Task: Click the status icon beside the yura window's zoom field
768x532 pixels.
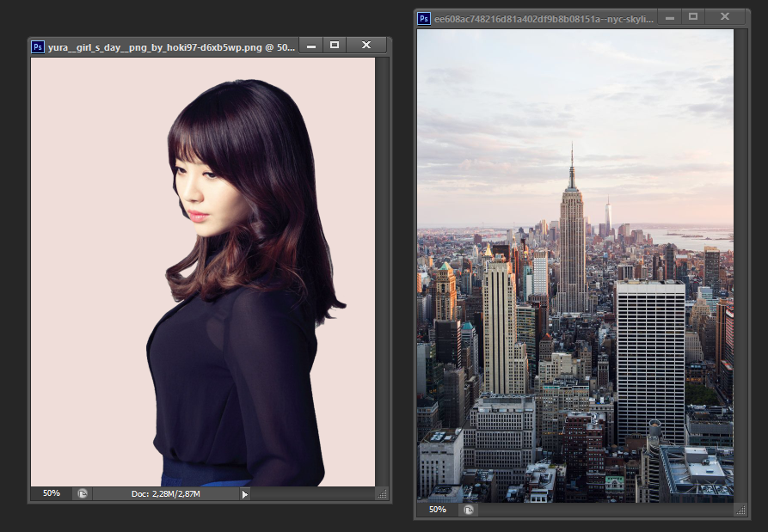Action: pyautogui.click(x=83, y=494)
